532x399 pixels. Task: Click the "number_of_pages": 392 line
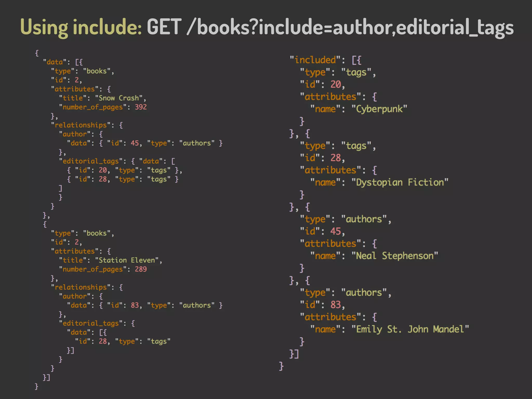[103, 107]
